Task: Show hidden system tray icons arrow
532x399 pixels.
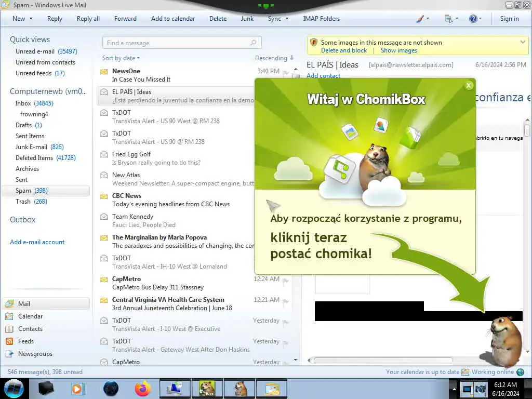Action: [454, 389]
